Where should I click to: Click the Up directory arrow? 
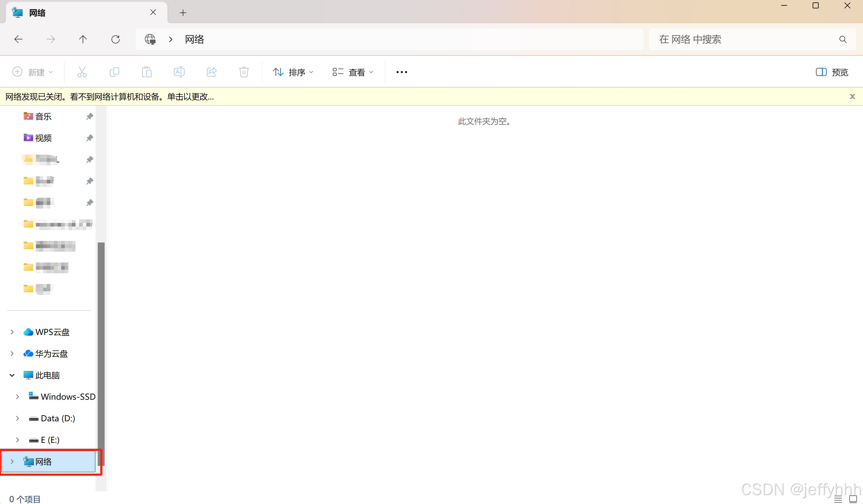point(83,39)
